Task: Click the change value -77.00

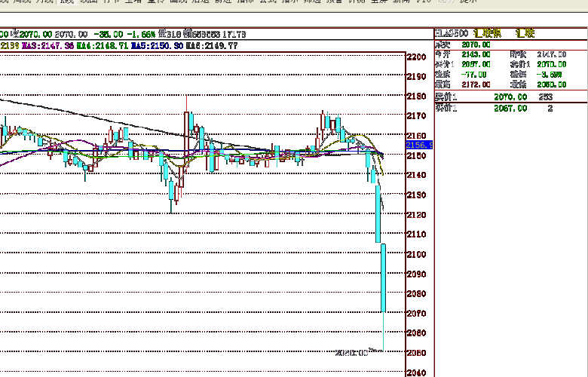Action: (473, 75)
